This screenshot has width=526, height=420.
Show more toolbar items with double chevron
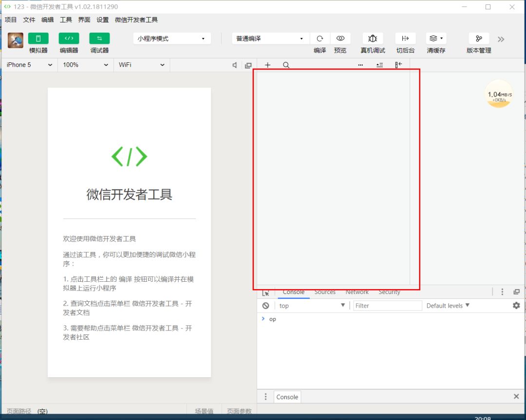pyautogui.click(x=501, y=39)
